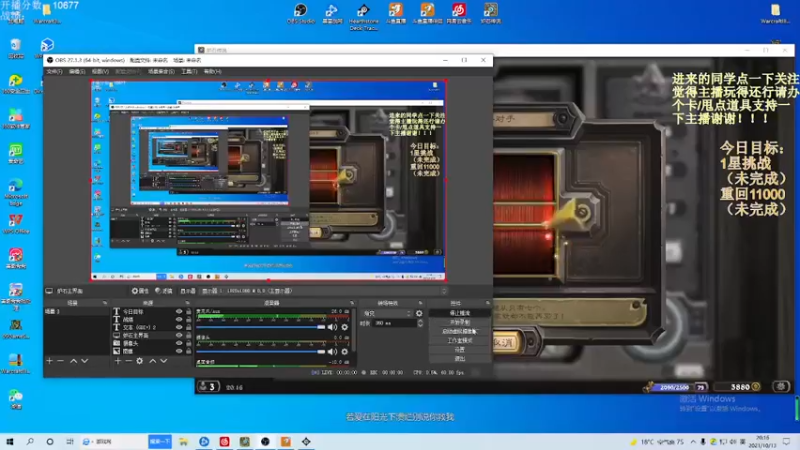
Task: Click first mixer track volume slider
Action: [260, 327]
